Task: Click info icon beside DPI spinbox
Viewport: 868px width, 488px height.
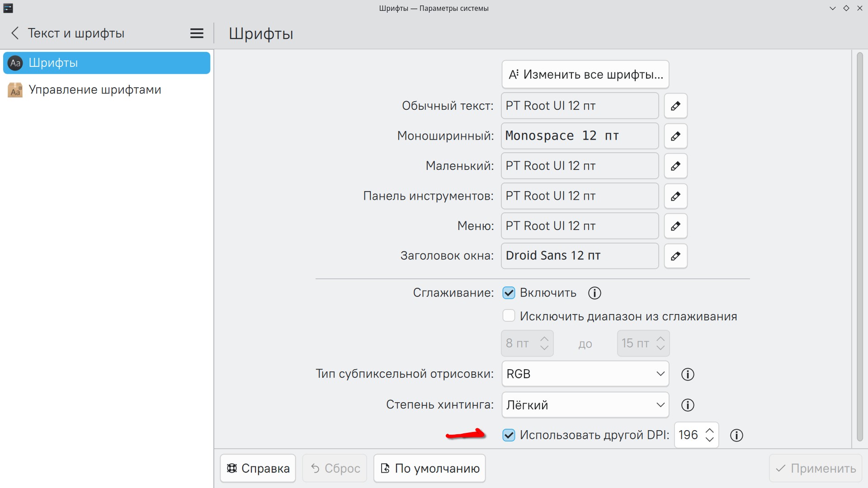Action: click(736, 435)
